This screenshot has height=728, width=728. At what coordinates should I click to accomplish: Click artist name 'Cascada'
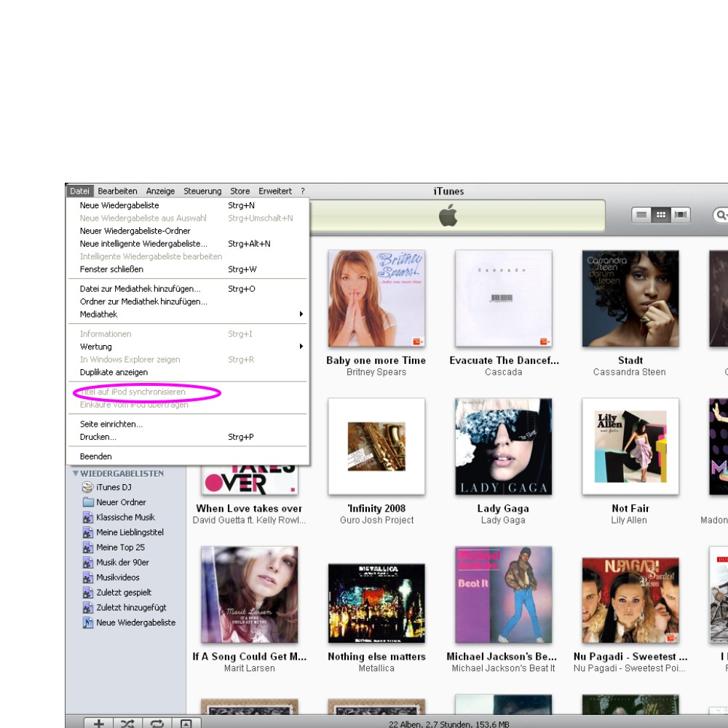point(504,372)
